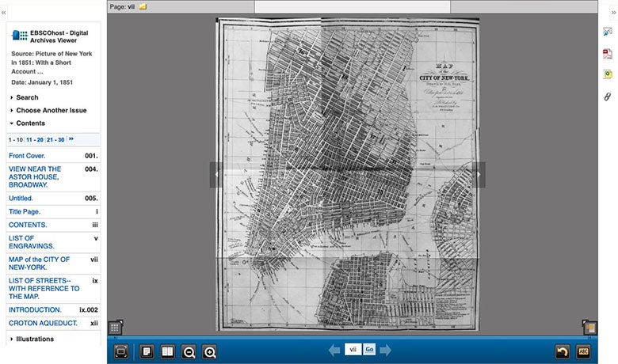This screenshot has height=364, width=618.
Task: Click the page number input field showing vii
Action: [353, 350]
